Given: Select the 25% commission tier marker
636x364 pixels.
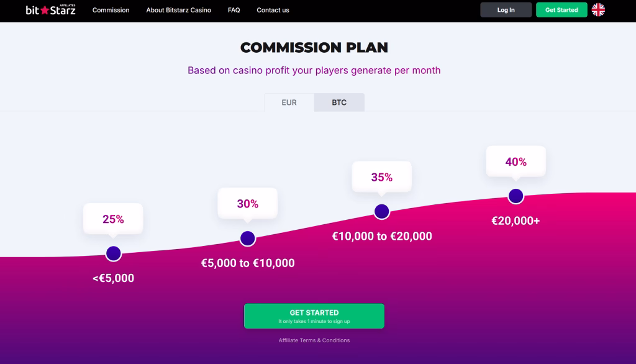Looking at the screenshot, I should [x=114, y=253].
